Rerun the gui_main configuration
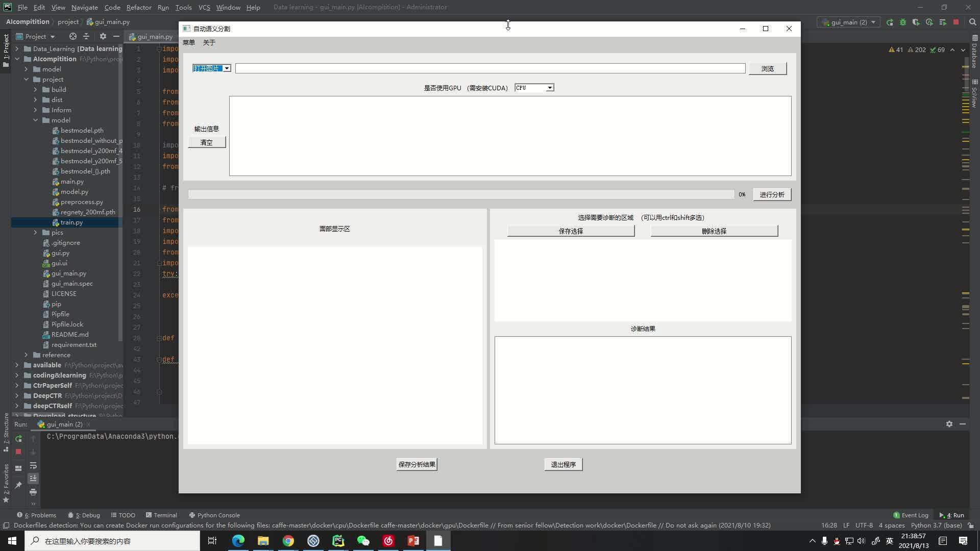 [889, 22]
